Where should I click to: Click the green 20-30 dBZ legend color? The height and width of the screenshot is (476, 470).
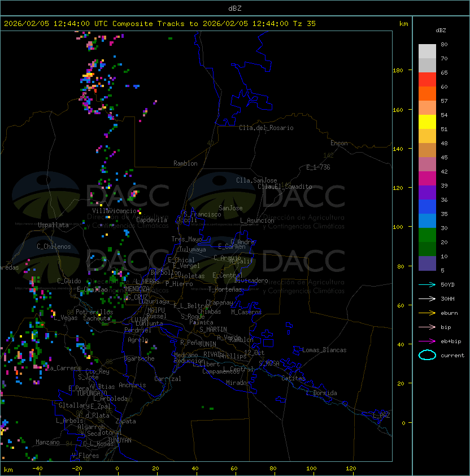(x=427, y=235)
